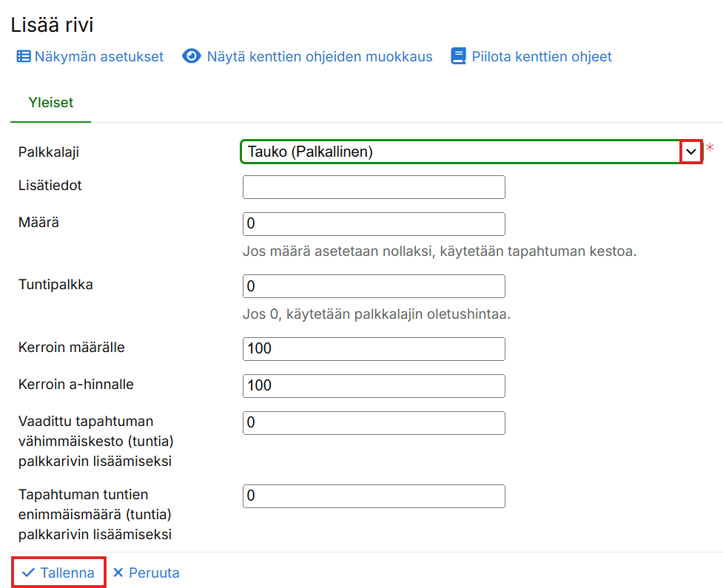This screenshot has width=723, height=588.
Task: Open the Tauko (Palkallinen) combo box
Action: pyautogui.click(x=459, y=152)
